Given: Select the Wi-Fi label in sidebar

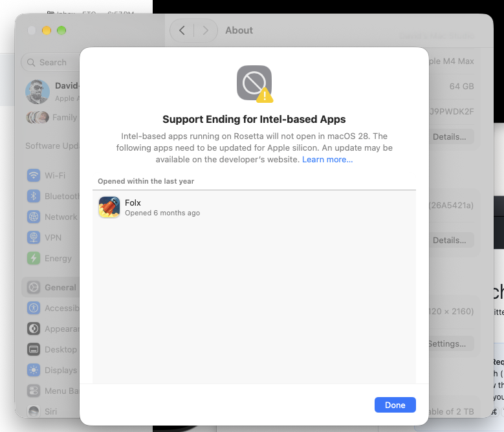Looking at the screenshot, I should tap(55, 175).
